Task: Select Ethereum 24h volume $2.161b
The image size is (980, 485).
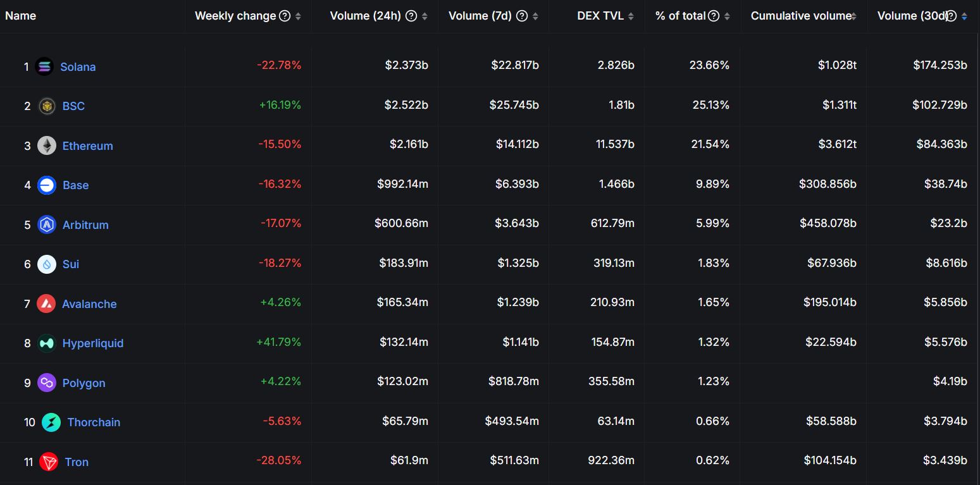Action: point(409,144)
